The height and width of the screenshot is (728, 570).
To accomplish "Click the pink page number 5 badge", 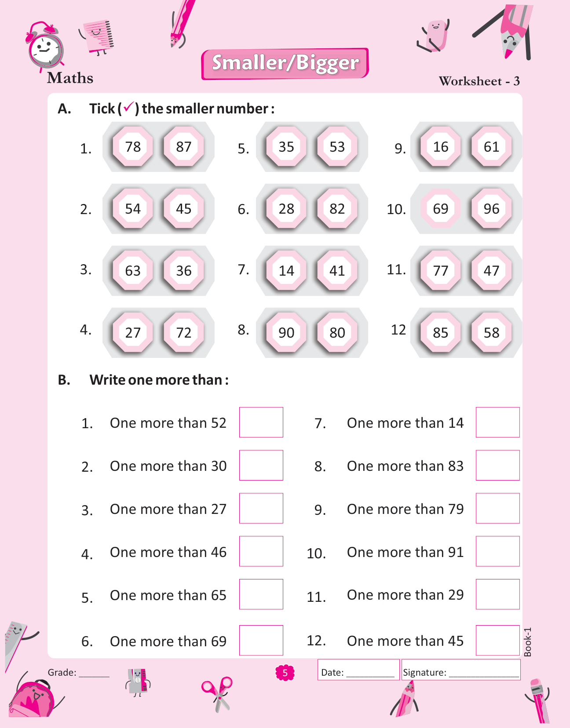I will (285, 673).
